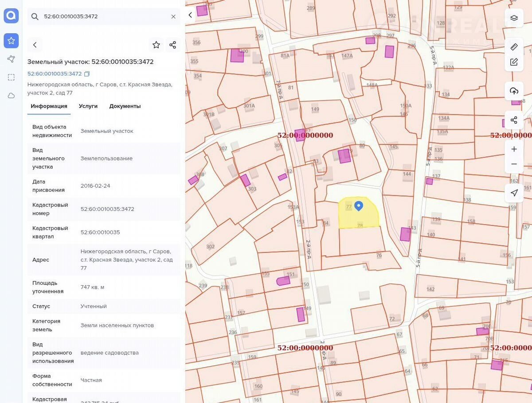Open the cloud icon in sidebar

tap(11, 96)
